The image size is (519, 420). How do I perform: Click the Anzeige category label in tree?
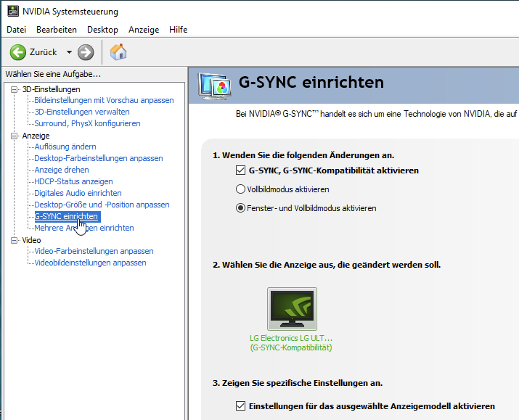36,136
